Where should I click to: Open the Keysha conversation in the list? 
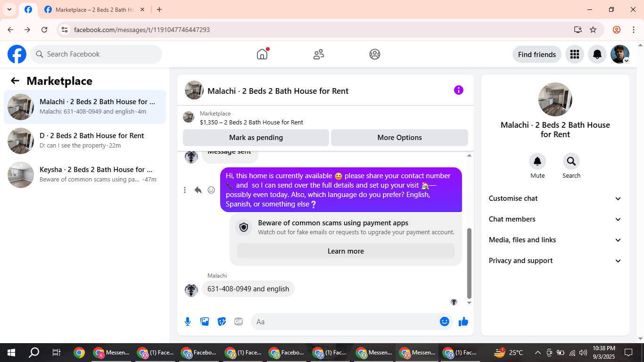tap(85, 175)
